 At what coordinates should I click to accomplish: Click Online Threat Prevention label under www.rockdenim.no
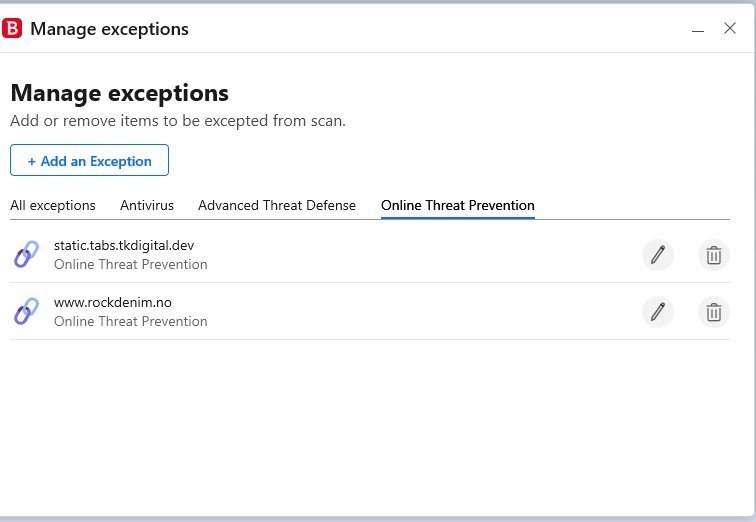pos(131,321)
